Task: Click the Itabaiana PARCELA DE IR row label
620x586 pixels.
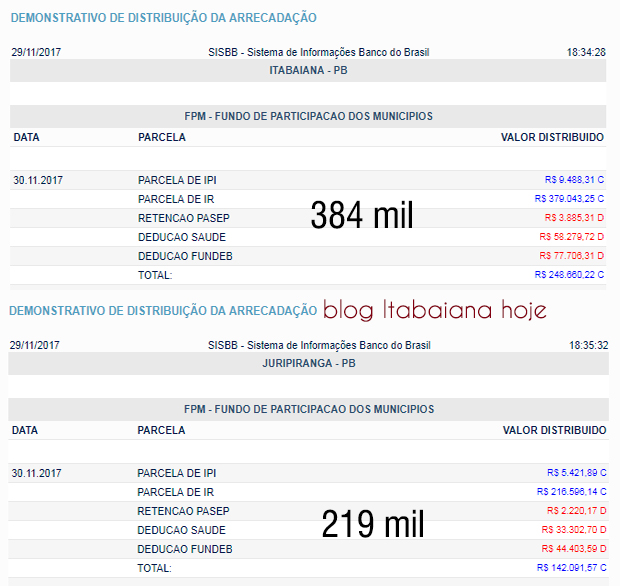Action: pyautogui.click(x=176, y=199)
